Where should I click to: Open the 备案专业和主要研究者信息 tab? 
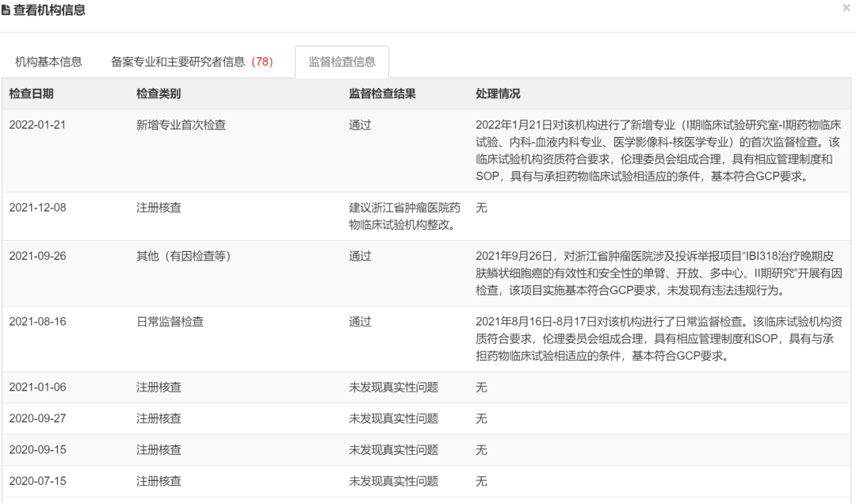[192, 62]
